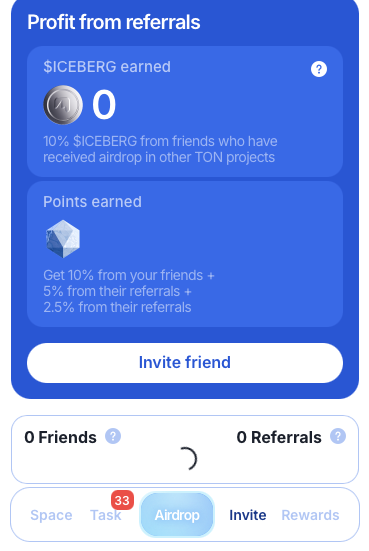
Task: Click the red 33 notification badge
Action: (122, 500)
